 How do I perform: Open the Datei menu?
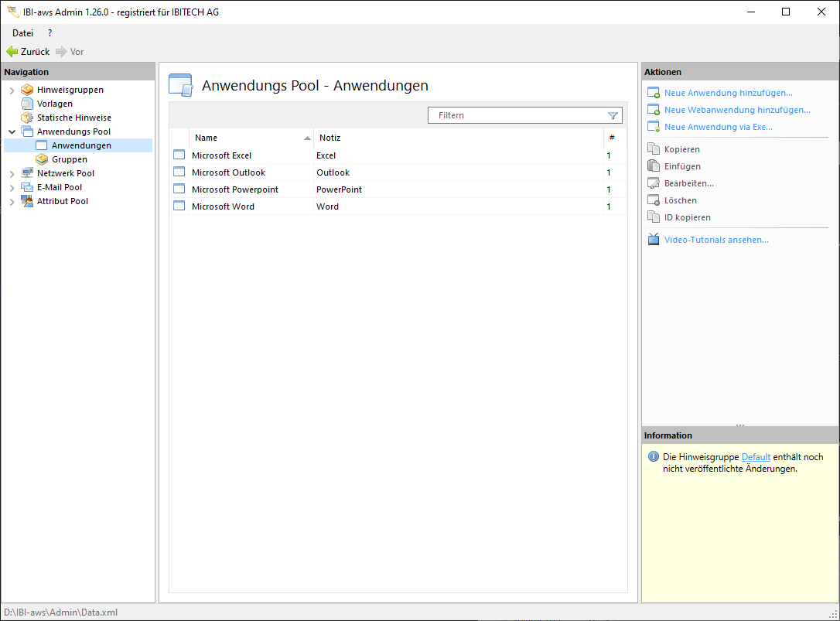(x=22, y=33)
